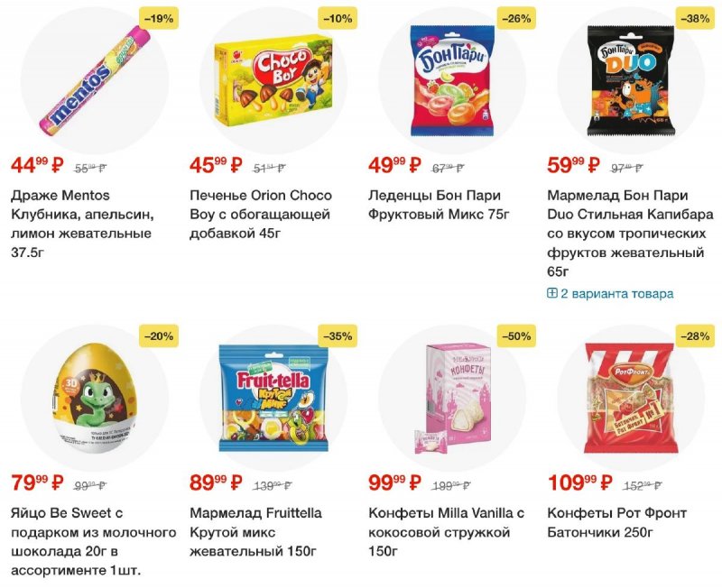Viewport: 722px width, 588px height.
Task: Click the Be Sweet chocolate egg image
Action: coord(95,399)
